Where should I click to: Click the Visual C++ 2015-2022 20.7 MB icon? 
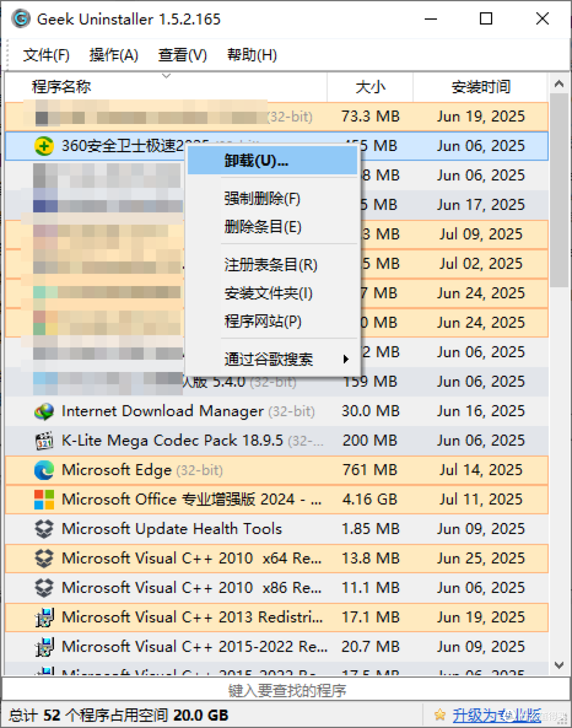click(44, 646)
